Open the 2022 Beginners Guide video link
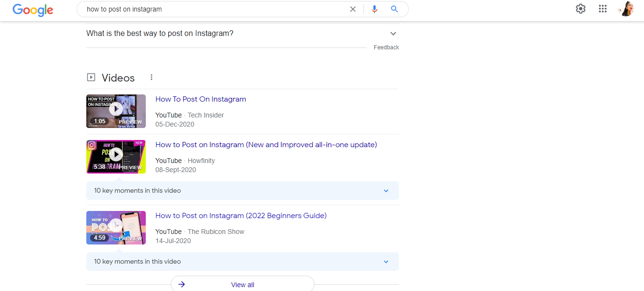This screenshot has width=644, height=291. coord(241,215)
